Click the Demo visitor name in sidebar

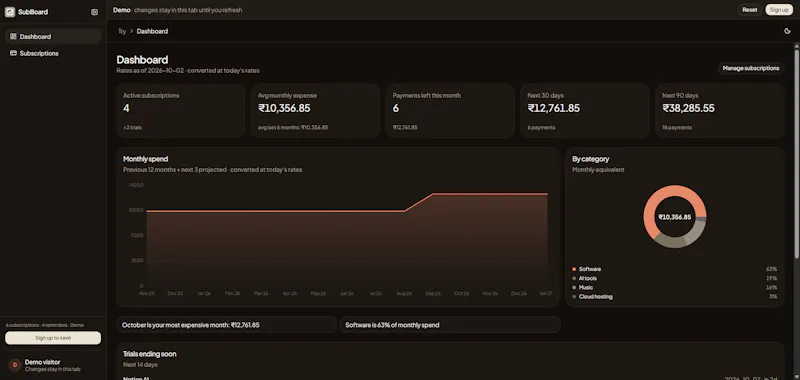click(42, 362)
